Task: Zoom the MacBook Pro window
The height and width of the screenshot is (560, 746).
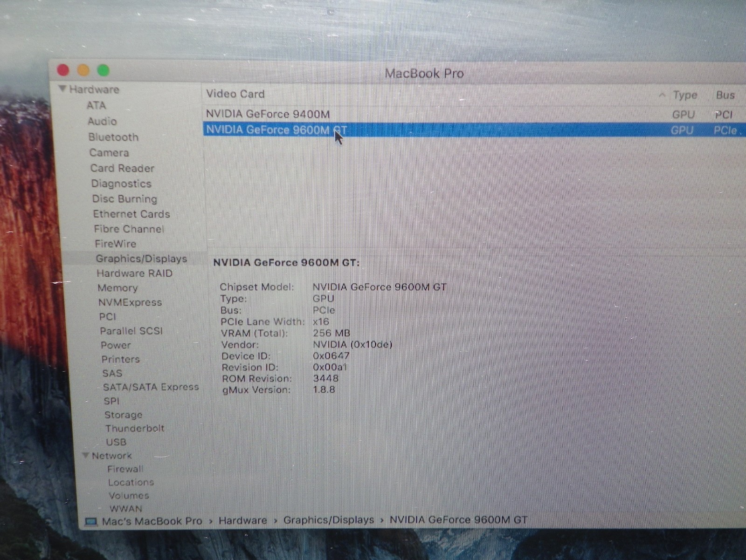Action: coord(103,70)
